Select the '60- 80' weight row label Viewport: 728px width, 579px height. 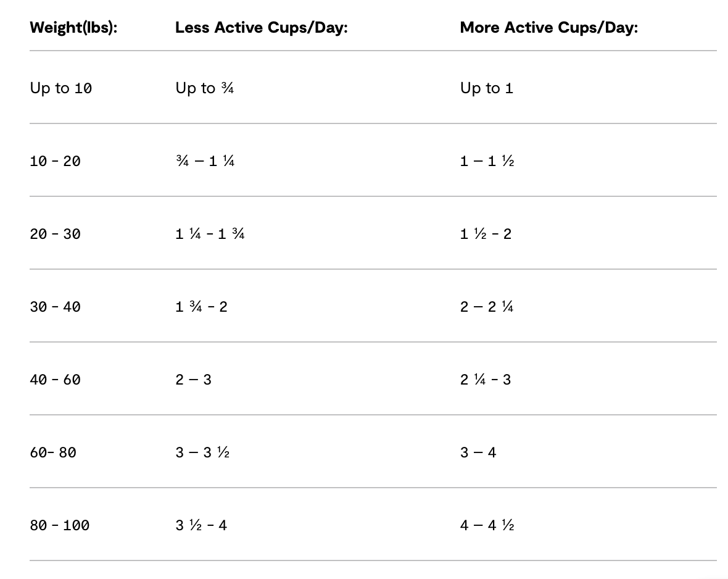[x=53, y=452]
